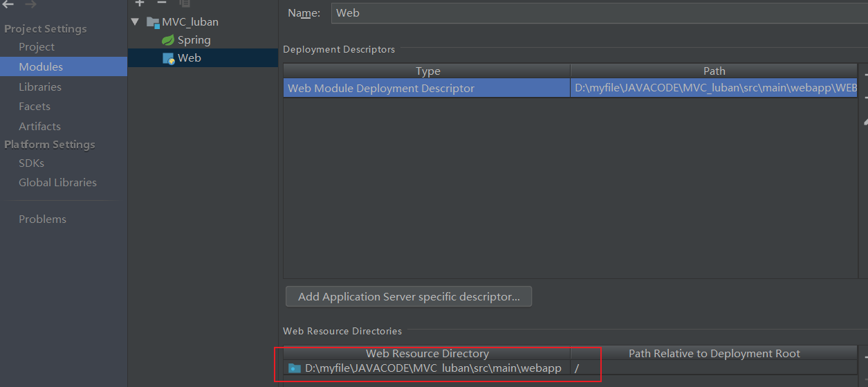
Task: Click the descriptor path ending in WEB
Action: point(715,89)
